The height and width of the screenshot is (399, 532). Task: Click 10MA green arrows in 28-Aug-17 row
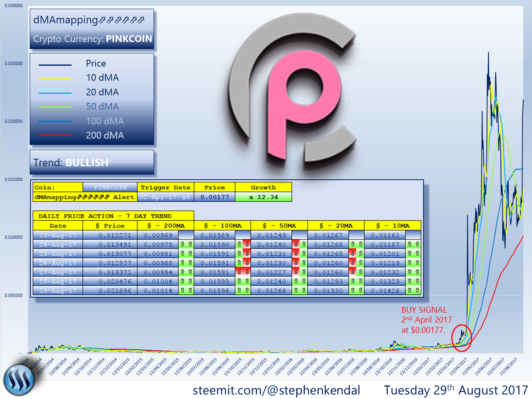(413, 281)
